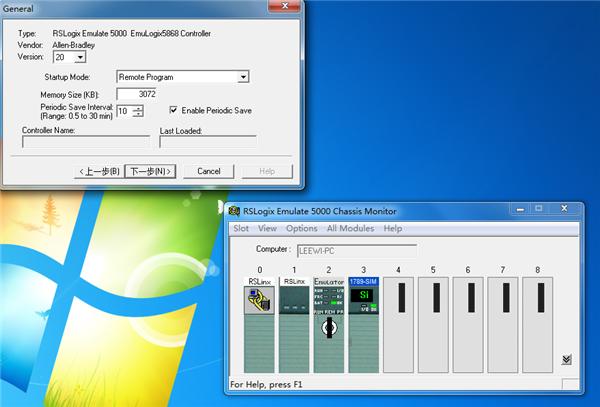Select the Emulator controller module in slot 2
The width and height of the screenshot is (600, 407).
pyautogui.click(x=329, y=325)
